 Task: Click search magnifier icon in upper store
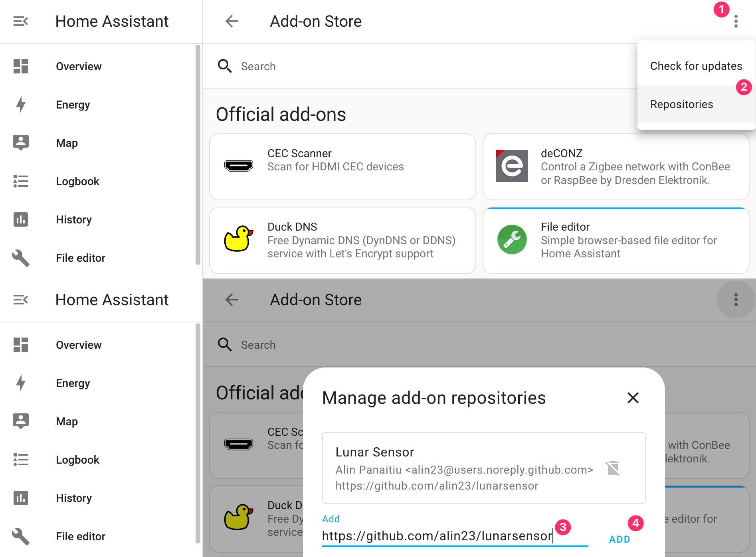coord(225,66)
